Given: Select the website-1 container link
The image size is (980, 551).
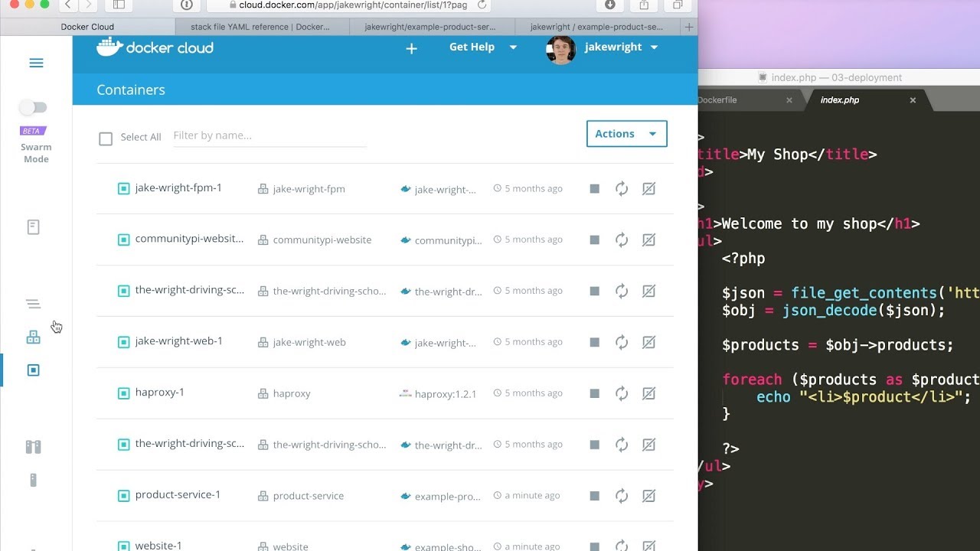Looking at the screenshot, I should (x=158, y=546).
